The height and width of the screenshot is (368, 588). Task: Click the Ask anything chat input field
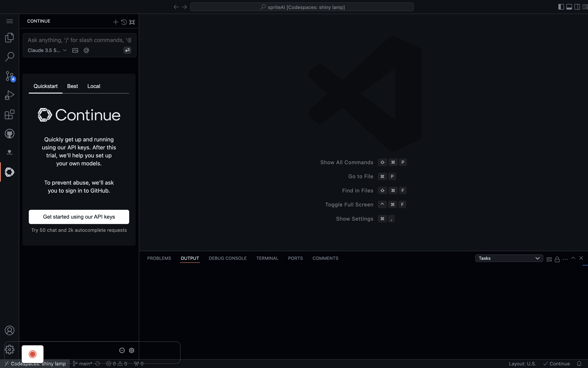(79, 40)
